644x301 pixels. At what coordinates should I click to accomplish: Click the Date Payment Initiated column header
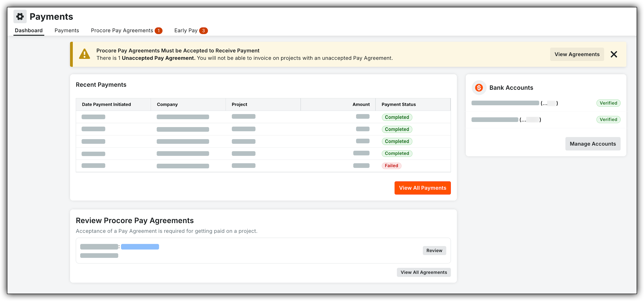coord(113,105)
